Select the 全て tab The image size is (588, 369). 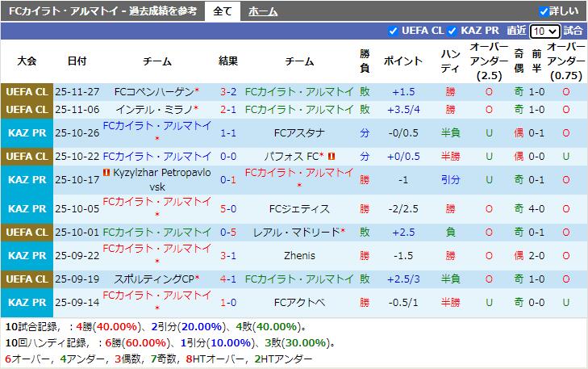[x=222, y=11]
